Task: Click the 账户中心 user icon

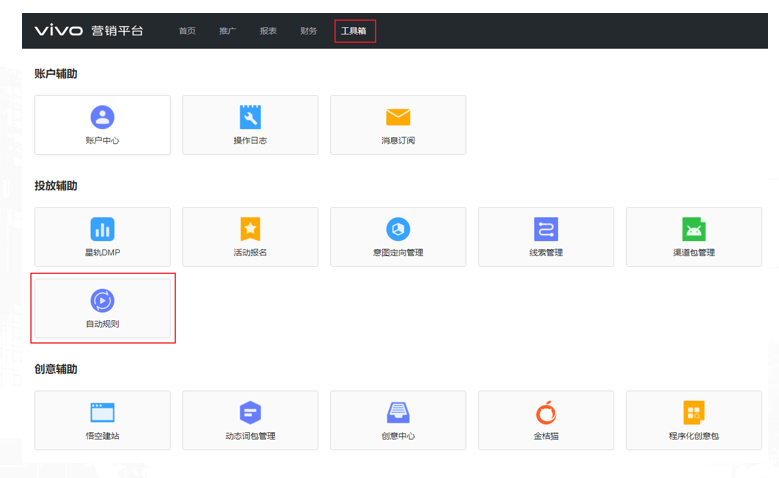Action: [x=102, y=117]
